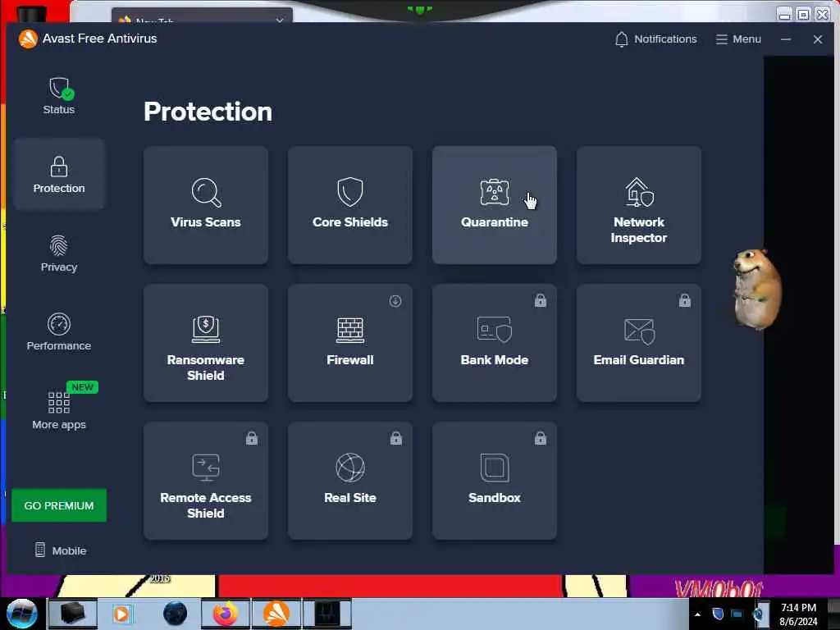
Task: Minimize the Avast window
Action: pyautogui.click(x=785, y=39)
